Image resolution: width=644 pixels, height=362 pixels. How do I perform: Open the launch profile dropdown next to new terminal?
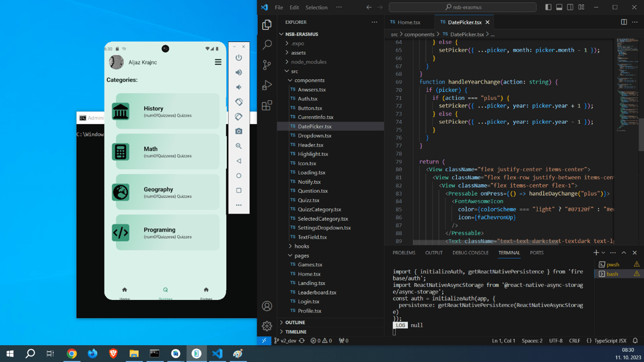pos(603,253)
